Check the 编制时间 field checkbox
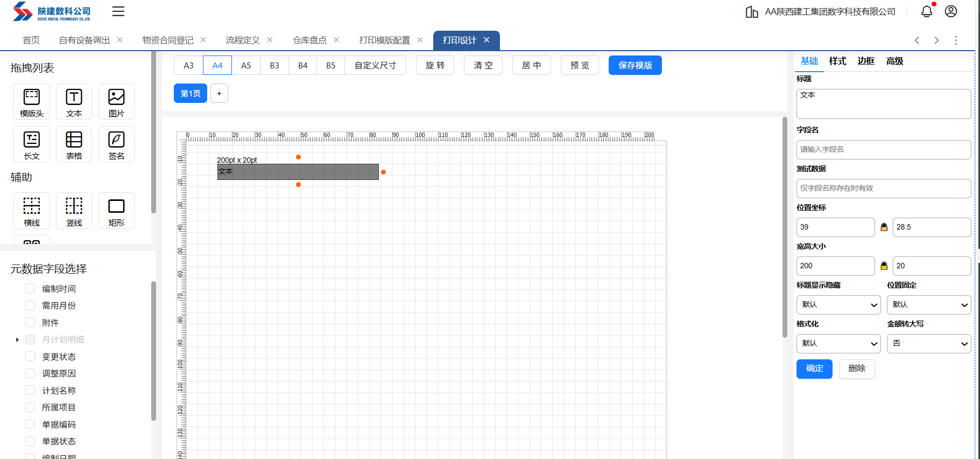Image resolution: width=980 pixels, height=459 pixels. tap(30, 289)
